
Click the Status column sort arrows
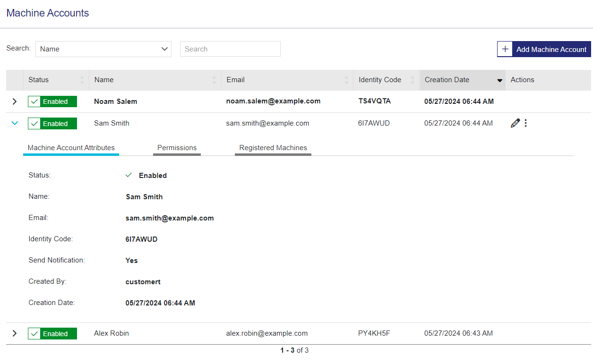pyautogui.click(x=82, y=80)
